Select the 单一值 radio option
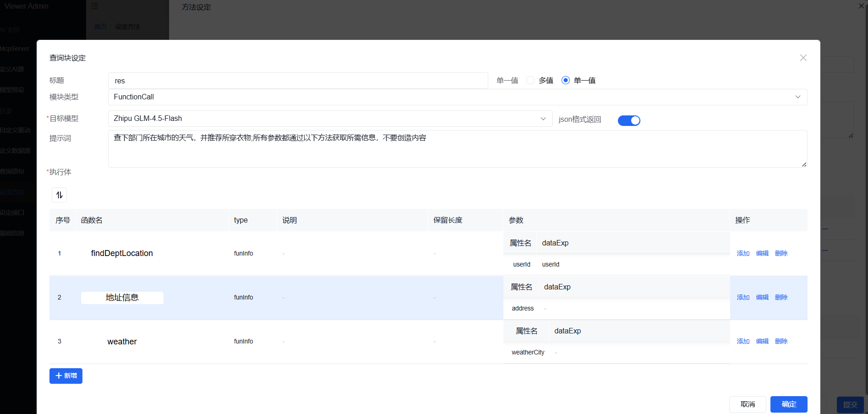This screenshot has height=414, width=868. click(x=566, y=80)
